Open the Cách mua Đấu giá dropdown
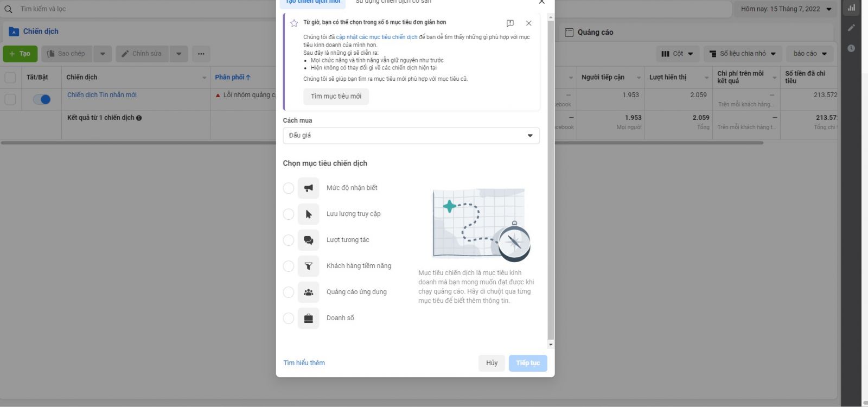This screenshot has width=868, height=407. coord(411,136)
